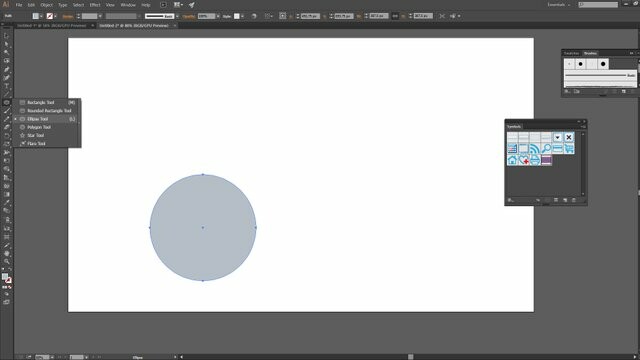
Task: Select the Zoom tool in toolbox
Action: [x=7, y=261]
